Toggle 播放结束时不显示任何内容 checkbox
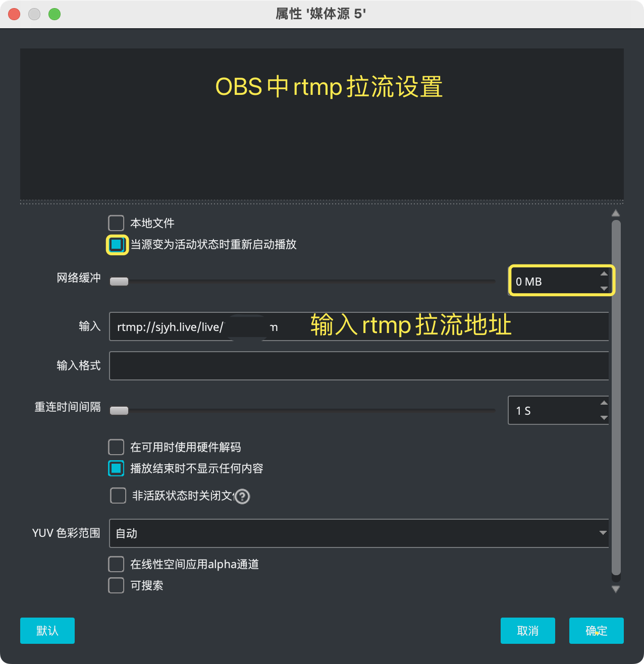This screenshot has height=664, width=644. coord(116,468)
